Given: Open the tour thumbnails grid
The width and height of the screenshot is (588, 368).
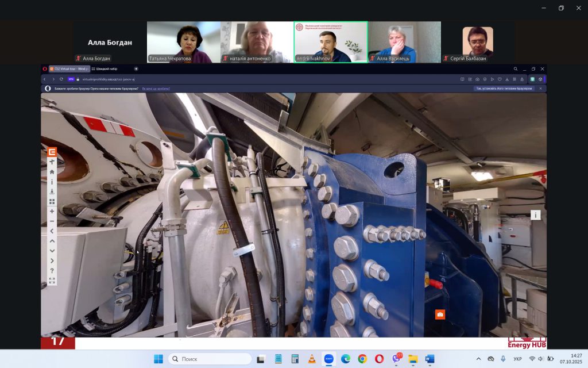Looking at the screenshot, I should 52,202.
